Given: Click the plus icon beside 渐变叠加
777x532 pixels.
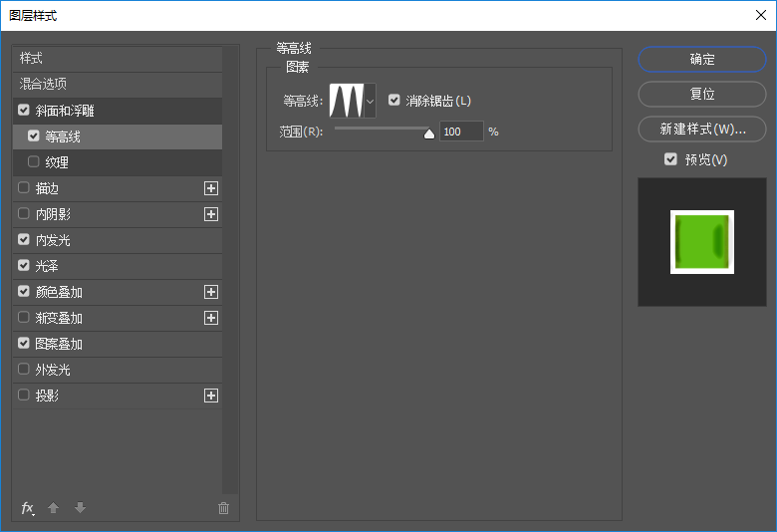Looking at the screenshot, I should click(211, 318).
